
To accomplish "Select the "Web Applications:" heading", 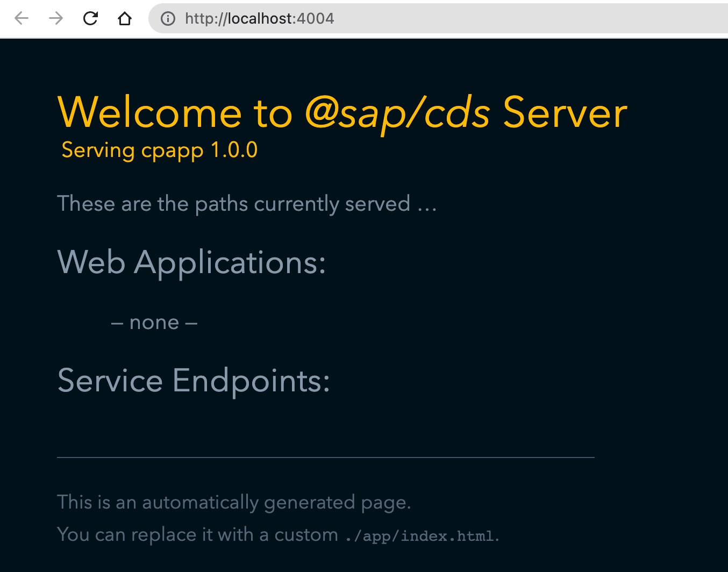I will point(191,263).
